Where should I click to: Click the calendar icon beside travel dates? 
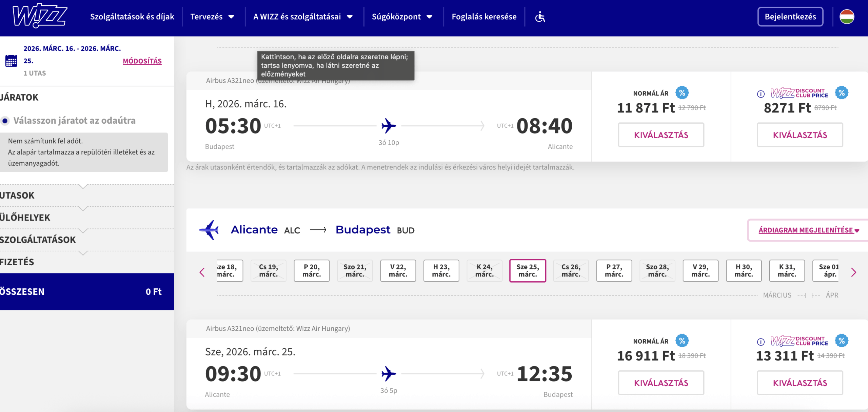coord(11,61)
